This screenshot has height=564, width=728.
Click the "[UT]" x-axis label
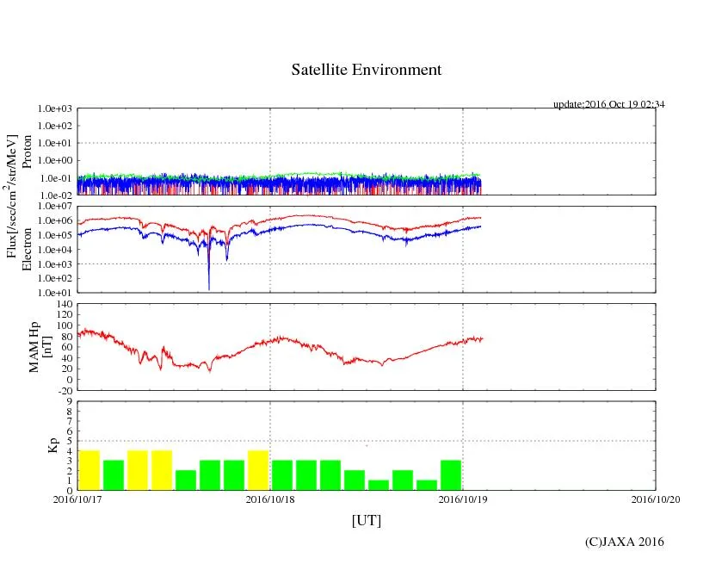pos(367,520)
